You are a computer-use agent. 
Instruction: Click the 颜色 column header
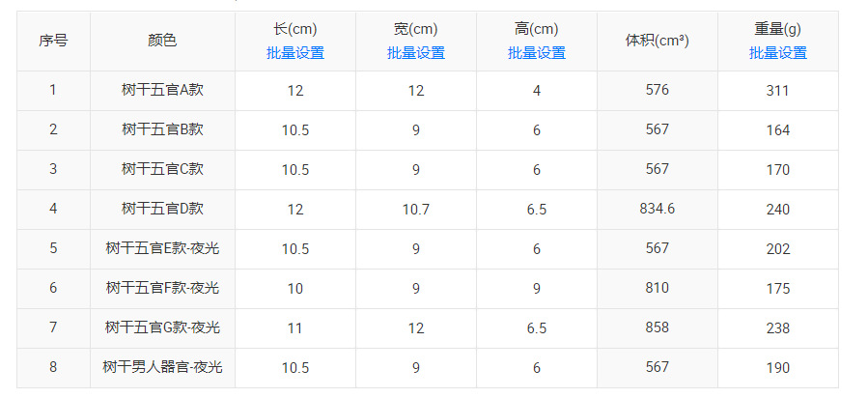tap(162, 41)
